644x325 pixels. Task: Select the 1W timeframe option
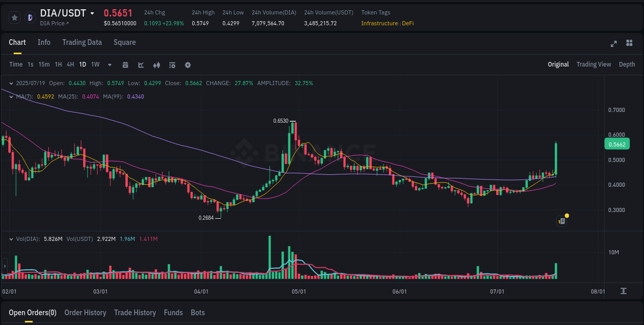coord(95,64)
